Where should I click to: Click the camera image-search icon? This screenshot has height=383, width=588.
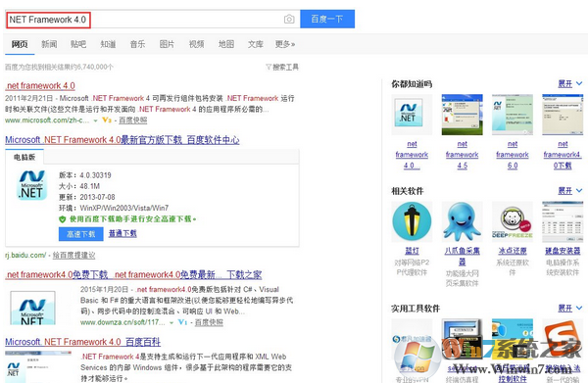tap(289, 20)
